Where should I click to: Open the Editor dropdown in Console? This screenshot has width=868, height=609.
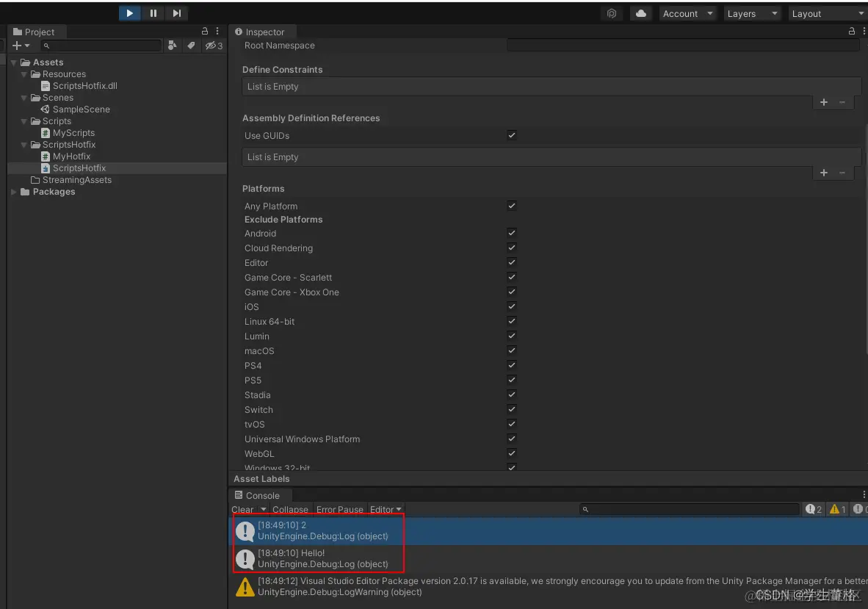[x=386, y=509]
